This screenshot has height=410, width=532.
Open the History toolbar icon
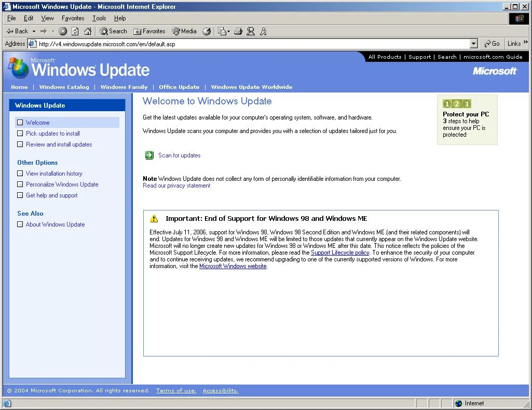[x=207, y=31]
